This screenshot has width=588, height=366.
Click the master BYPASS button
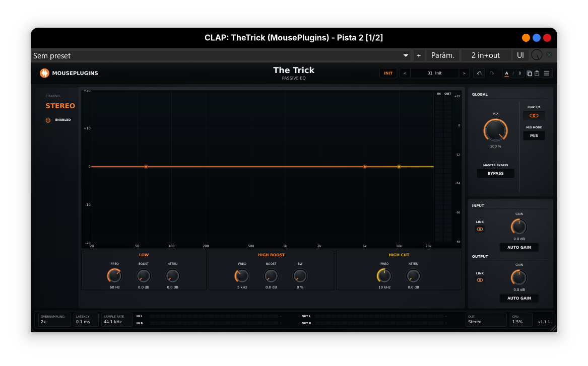coord(495,174)
